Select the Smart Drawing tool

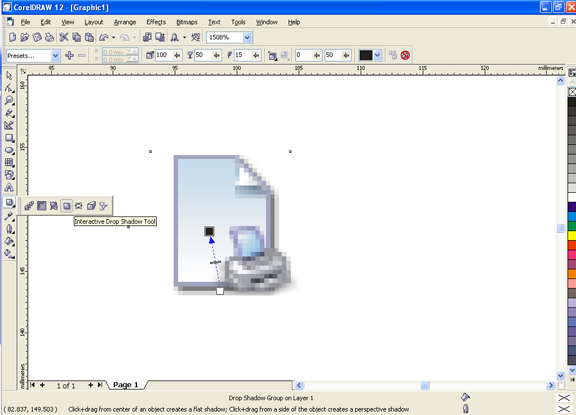pyautogui.click(x=9, y=126)
